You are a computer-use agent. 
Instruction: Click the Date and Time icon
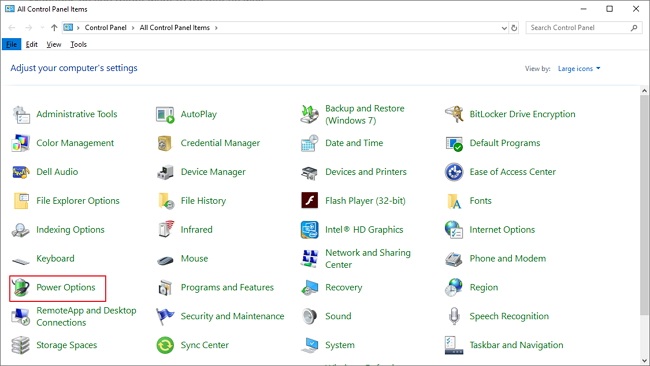(310, 143)
